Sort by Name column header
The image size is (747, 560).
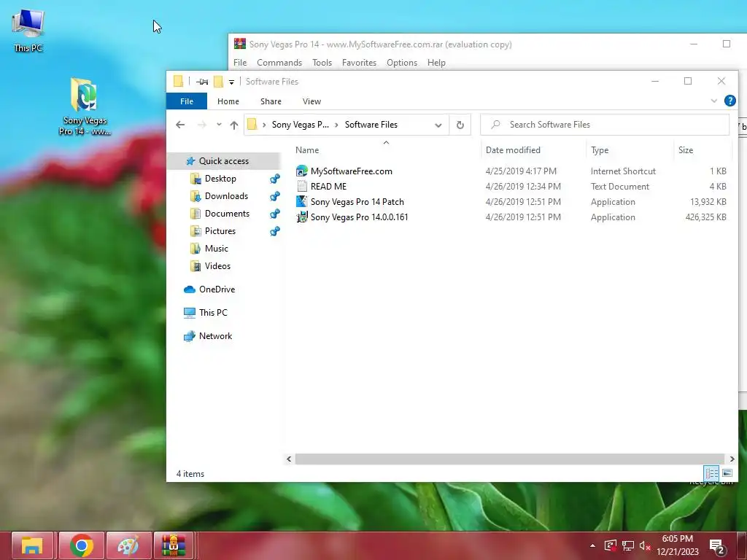(x=307, y=150)
